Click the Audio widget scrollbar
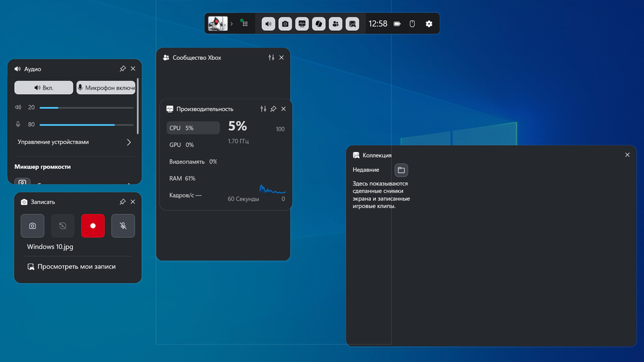This screenshot has height=362, width=644. pyautogui.click(x=138, y=106)
